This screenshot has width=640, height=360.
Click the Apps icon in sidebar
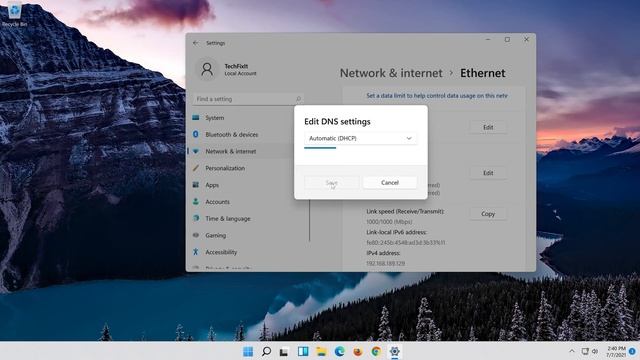pyautogui.click(x=196, y=185)
